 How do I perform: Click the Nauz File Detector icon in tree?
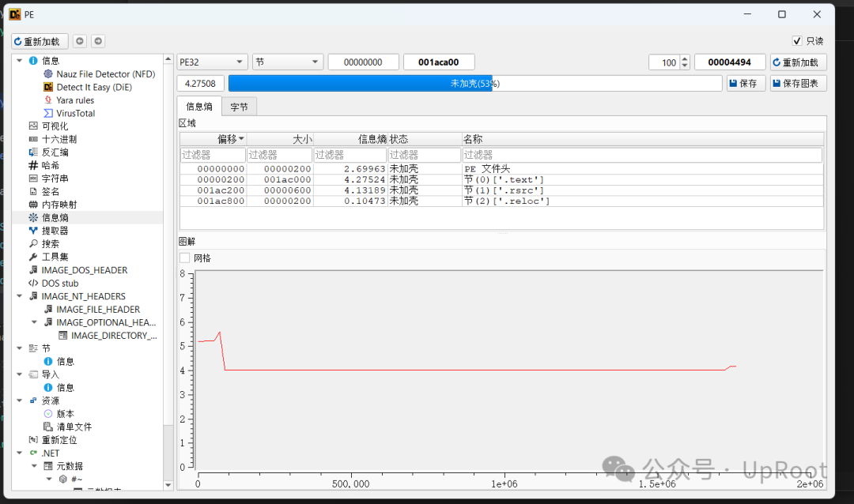click(48, 74)
